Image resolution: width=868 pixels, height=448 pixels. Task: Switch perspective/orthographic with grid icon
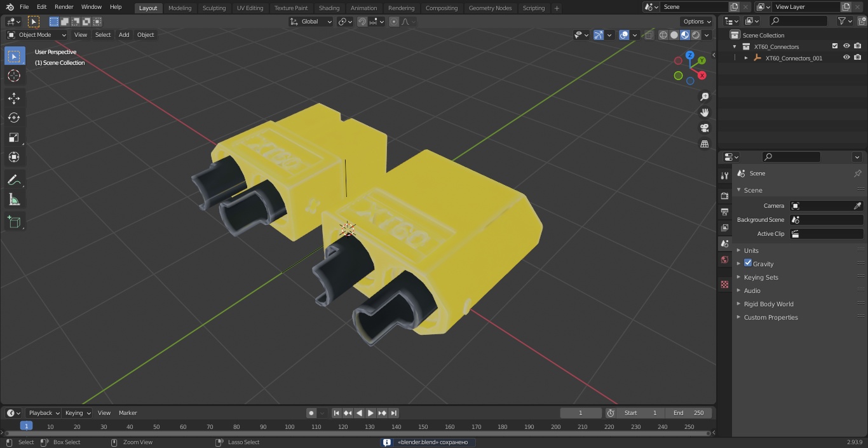click(704, 144)
